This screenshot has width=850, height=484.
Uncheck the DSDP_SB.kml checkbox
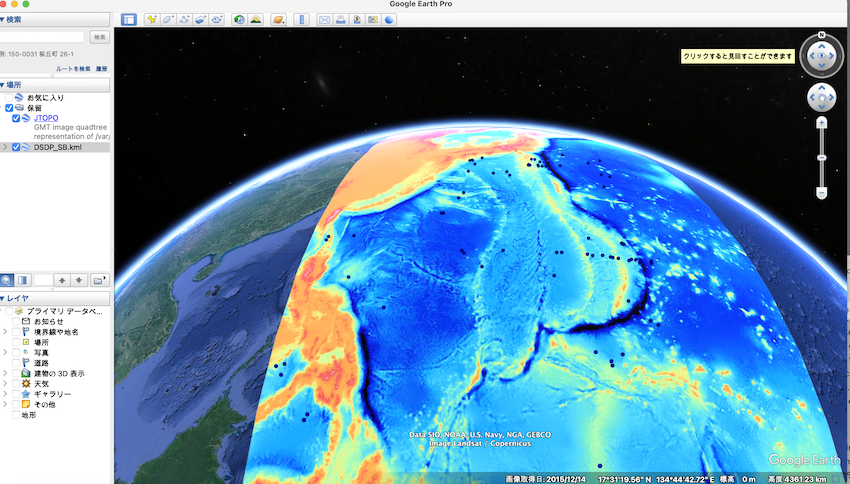coord(16,147)
